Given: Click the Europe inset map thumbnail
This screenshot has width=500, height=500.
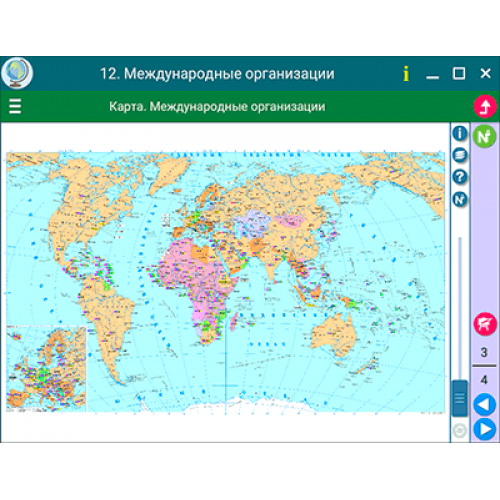Looking at the screenshot, I should pos(46,369).
